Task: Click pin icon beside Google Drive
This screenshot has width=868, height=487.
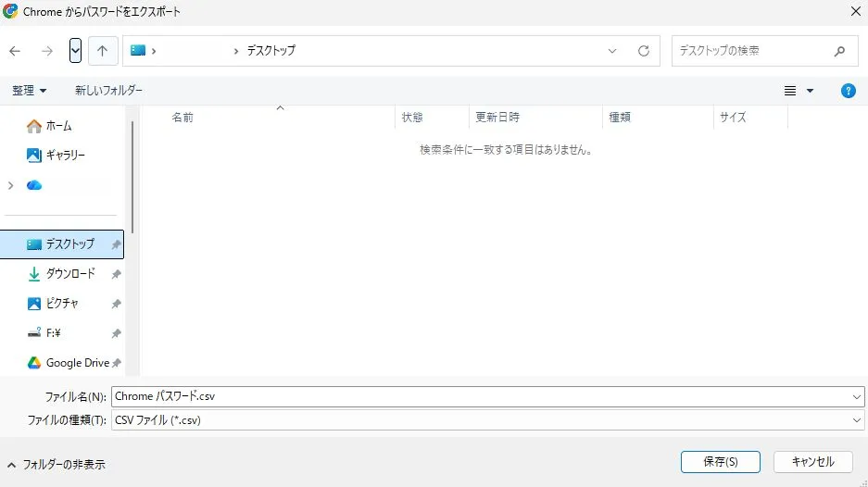Action: click(x=116, y=364)
